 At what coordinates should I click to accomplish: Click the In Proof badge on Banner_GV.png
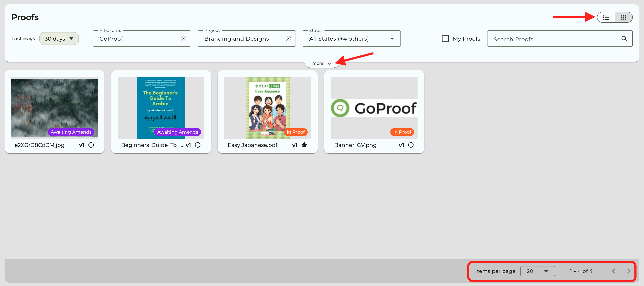pyautogui.click(x=402, y=132)
